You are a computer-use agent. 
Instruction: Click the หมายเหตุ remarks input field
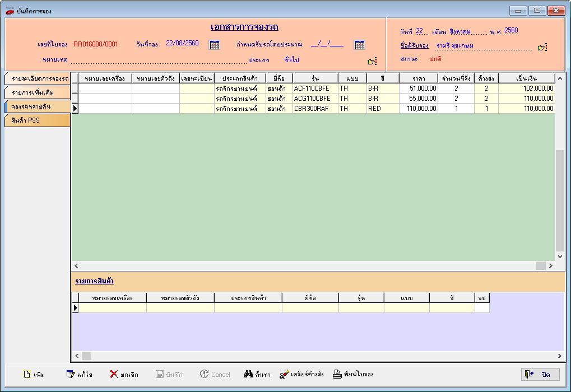point(159,60)
